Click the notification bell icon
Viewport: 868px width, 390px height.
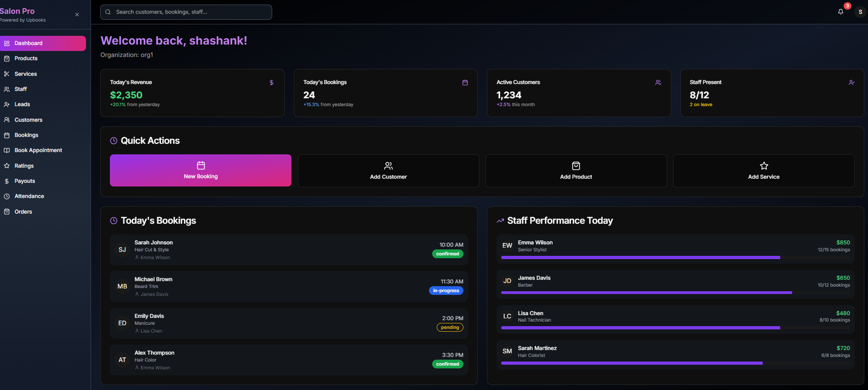point(840,12)
